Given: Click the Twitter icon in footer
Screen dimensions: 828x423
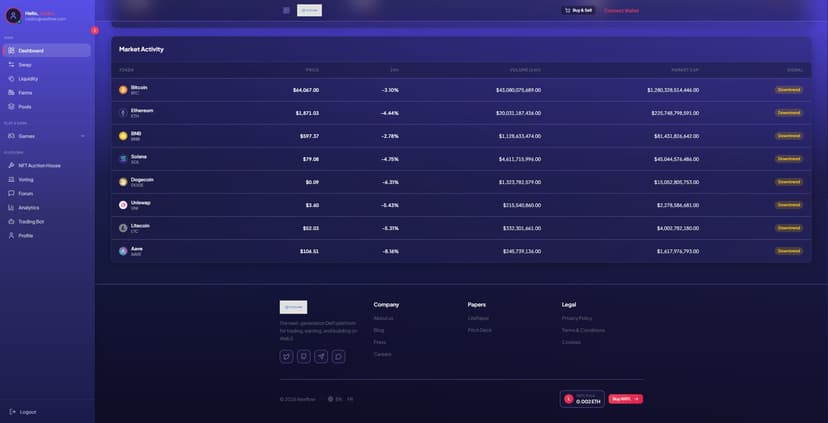Looking at the screenshot, I should point(286,356).
